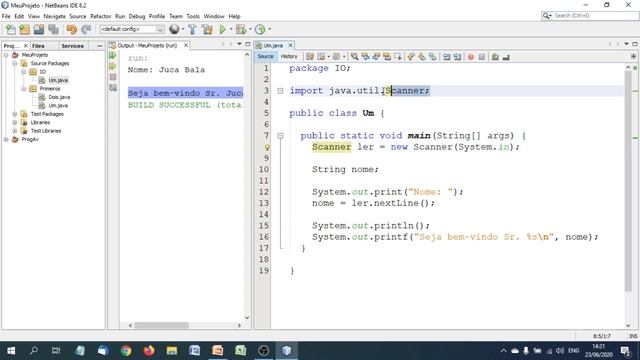Click the Search (Ctrl+I) field
This screenshot has height=360, width=640.
point(590,16)
